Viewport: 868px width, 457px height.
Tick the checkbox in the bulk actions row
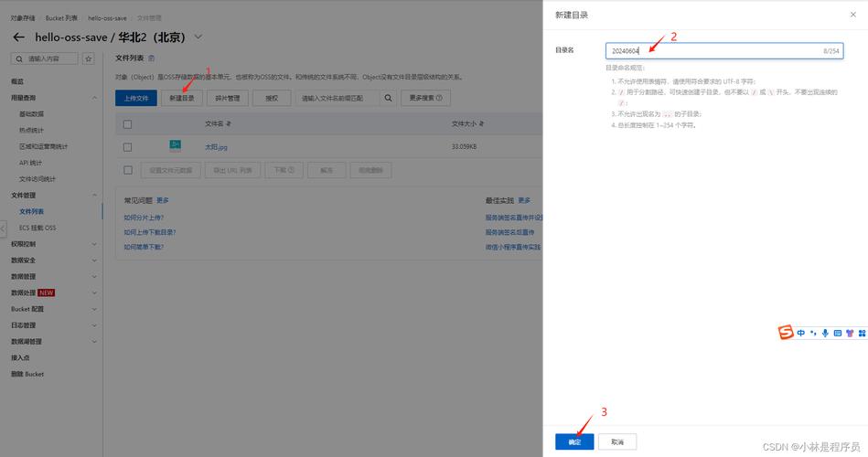pyautogui.click(x=128, y=170)
